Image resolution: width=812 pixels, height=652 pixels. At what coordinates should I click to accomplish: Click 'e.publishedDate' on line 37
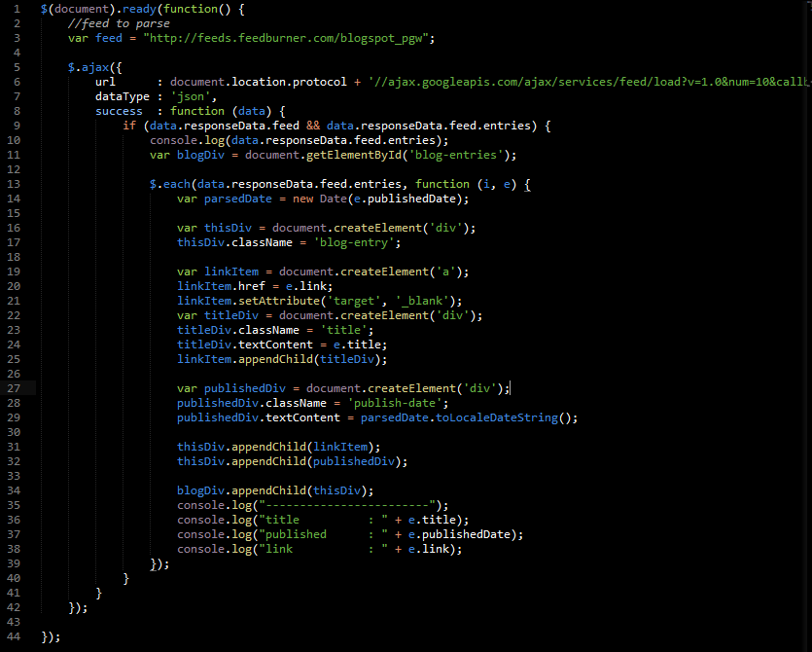coord(459,534)
